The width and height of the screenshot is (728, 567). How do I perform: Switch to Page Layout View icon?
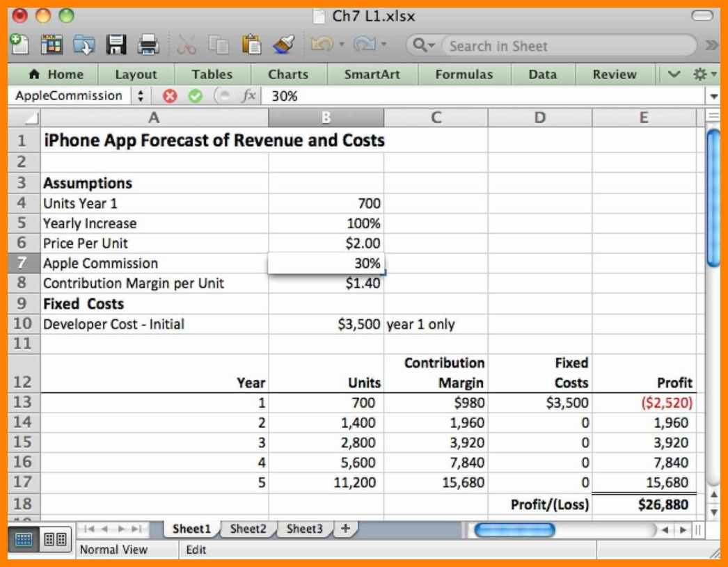point(55,540)
